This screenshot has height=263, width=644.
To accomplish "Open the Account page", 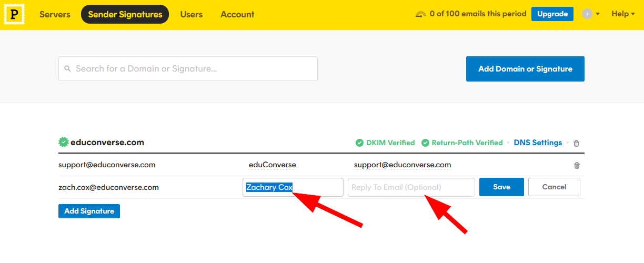I will click(x=237, y=14).
